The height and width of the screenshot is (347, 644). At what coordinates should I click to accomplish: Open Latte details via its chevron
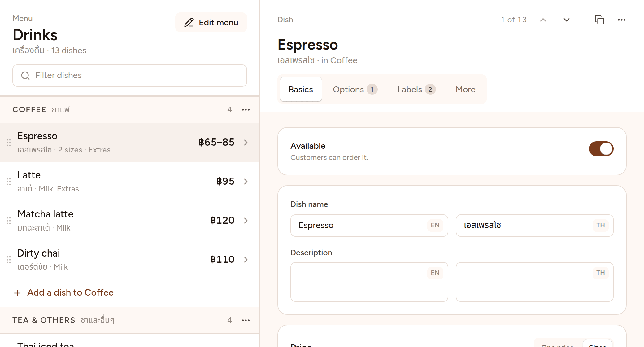246,182
